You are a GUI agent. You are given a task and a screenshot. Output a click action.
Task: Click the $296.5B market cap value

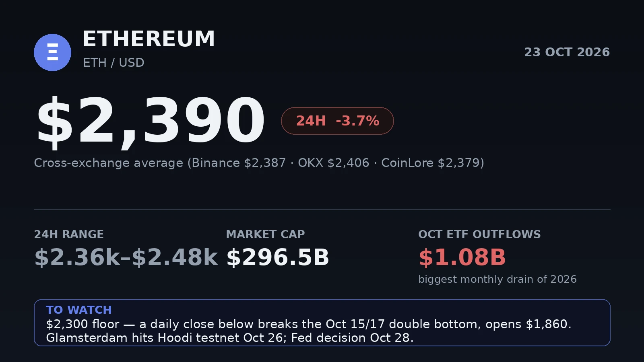[278, 257]
